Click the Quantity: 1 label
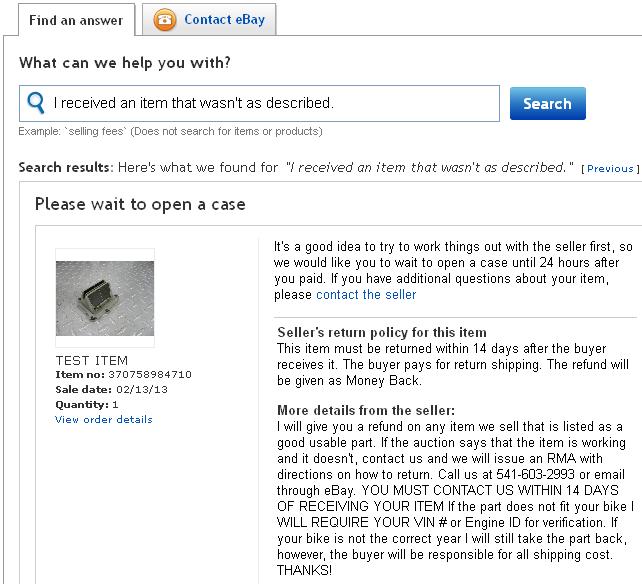 (87, 404)
